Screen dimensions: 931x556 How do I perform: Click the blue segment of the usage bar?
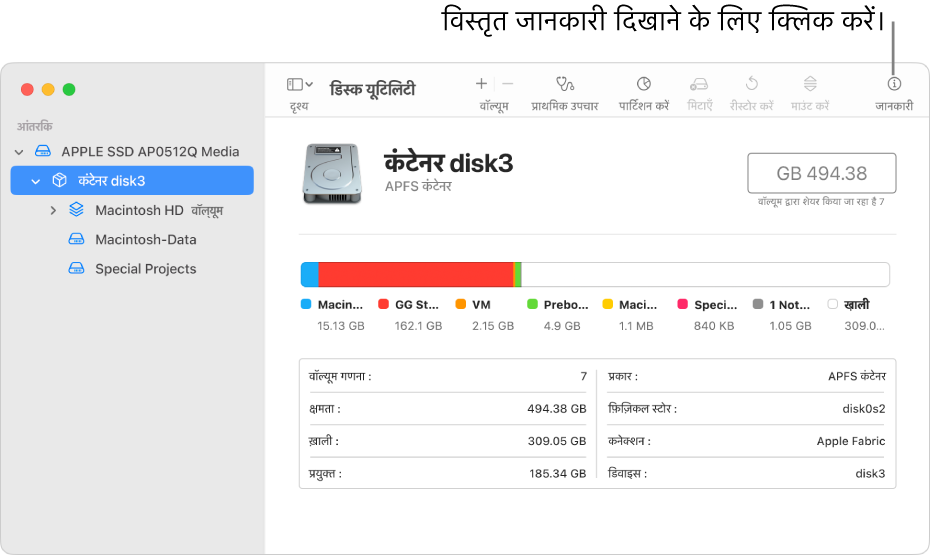pyautogui.click(x=309, y=275)
